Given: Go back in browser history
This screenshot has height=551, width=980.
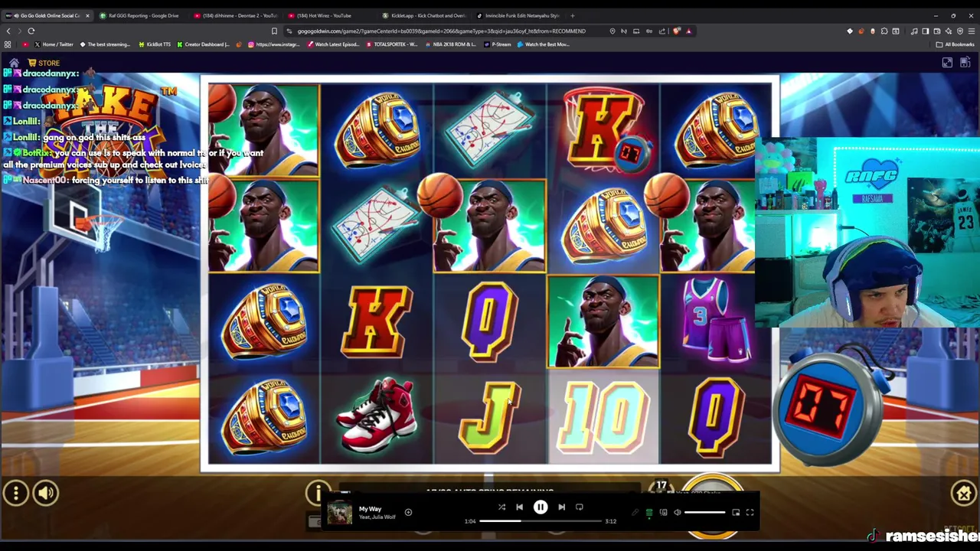Looking at the screenshot, I should click(8, 31).
